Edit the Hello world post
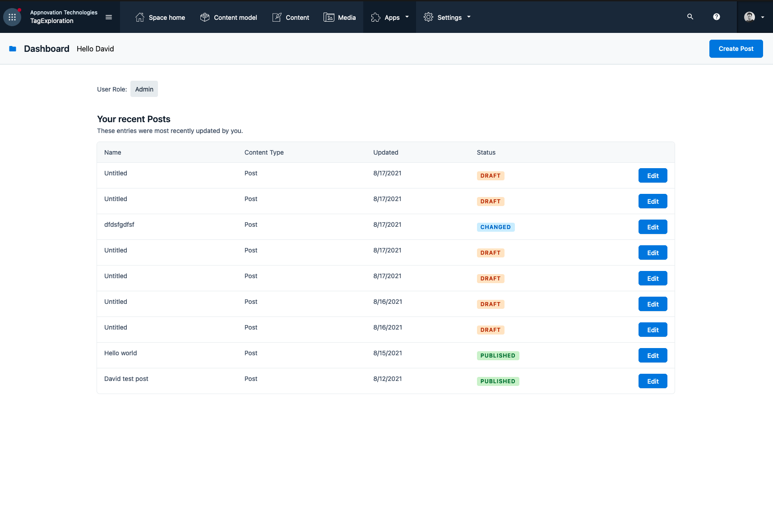This screenshot has width=773, height=532. (x=653, y=355)
